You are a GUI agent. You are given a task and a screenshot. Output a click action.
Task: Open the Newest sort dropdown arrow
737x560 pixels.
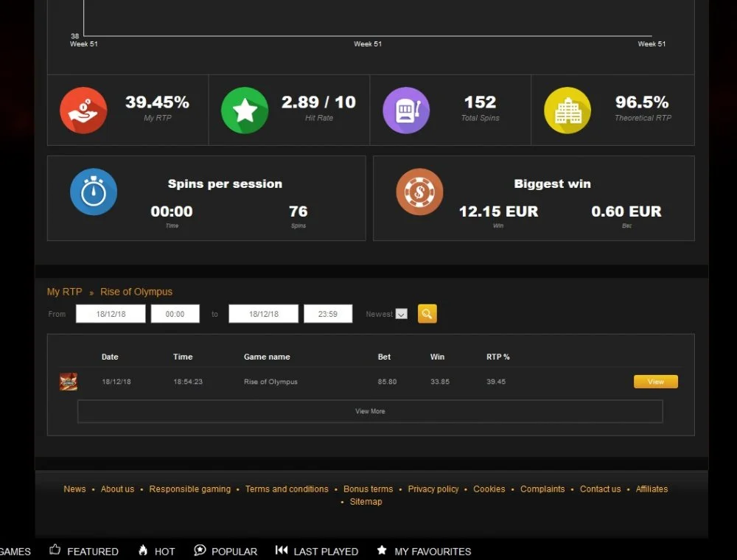pos(402,314)
